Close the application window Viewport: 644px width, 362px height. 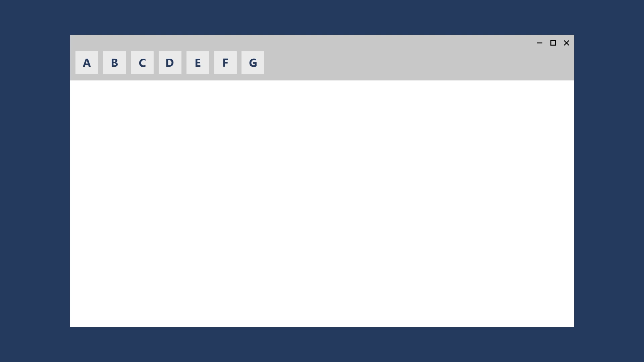pos(567,43)
